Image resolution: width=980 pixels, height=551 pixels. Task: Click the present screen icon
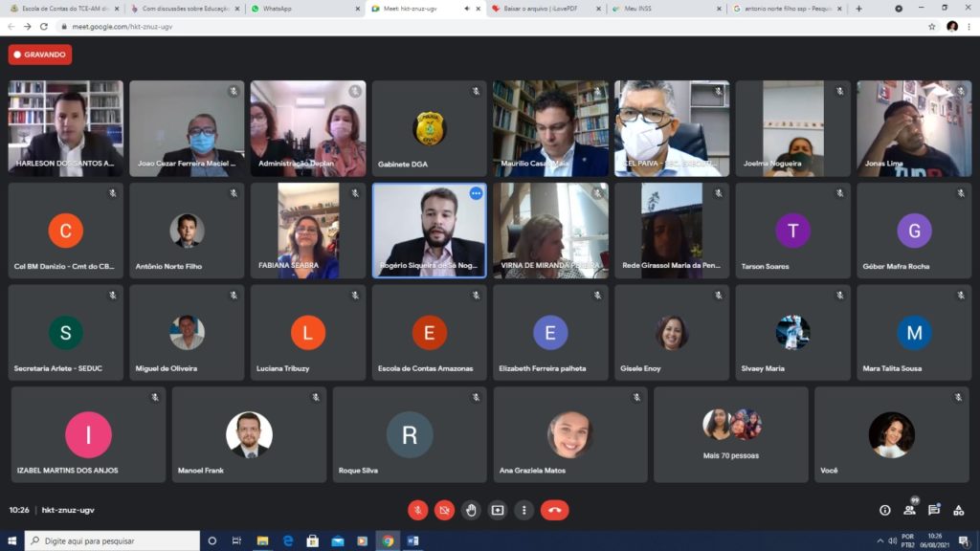click(498, 510)
